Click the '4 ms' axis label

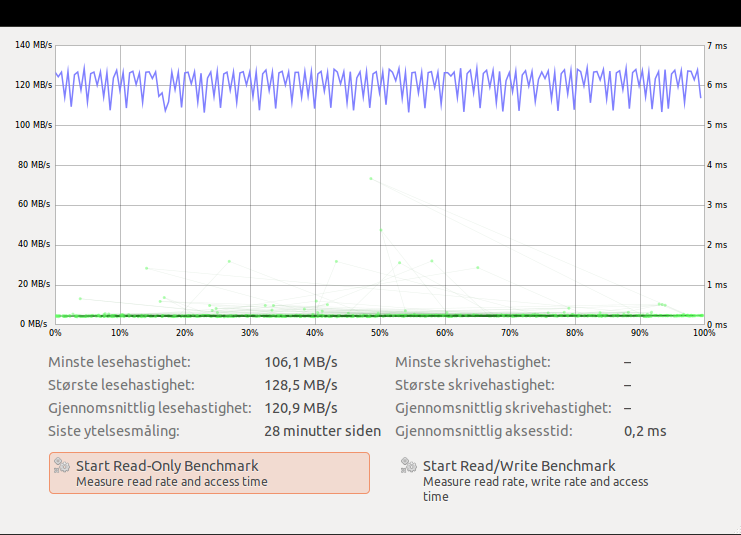[717, 165]
